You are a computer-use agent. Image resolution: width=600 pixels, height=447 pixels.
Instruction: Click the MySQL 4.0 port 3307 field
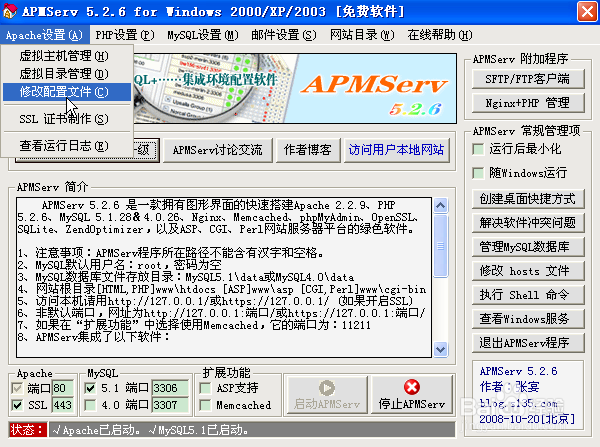coord(170,405)
